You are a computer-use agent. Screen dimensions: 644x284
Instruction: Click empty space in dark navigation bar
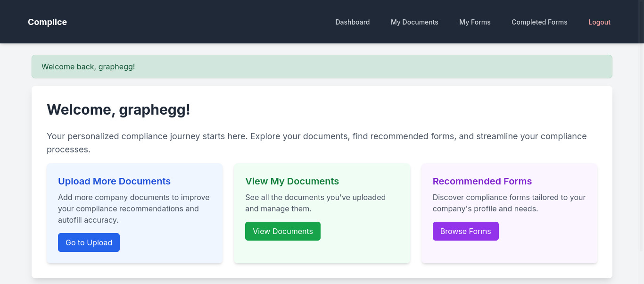(x=198, y=22)
